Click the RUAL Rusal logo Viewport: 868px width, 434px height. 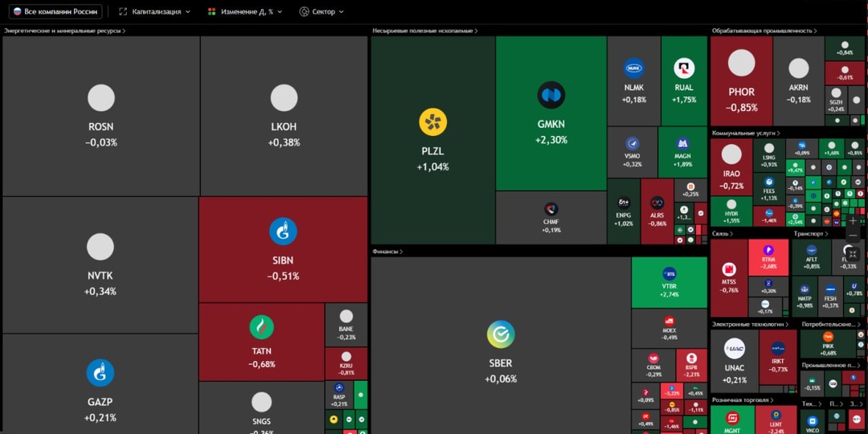pos(684,68)
